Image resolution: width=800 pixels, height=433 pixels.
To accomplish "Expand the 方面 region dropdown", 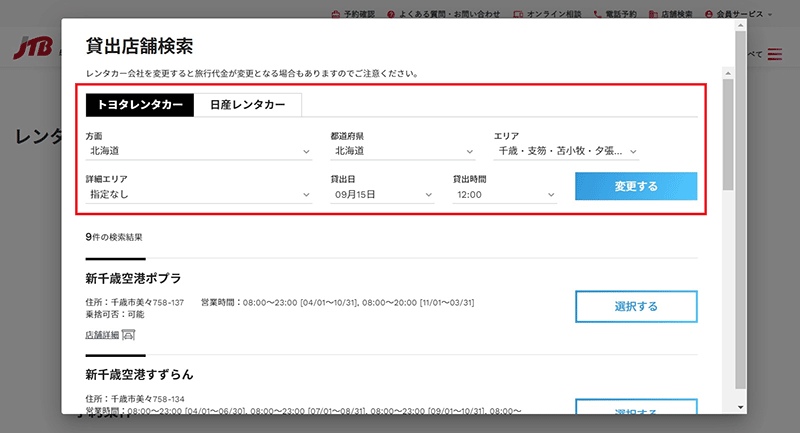I will tap(200, 152).
